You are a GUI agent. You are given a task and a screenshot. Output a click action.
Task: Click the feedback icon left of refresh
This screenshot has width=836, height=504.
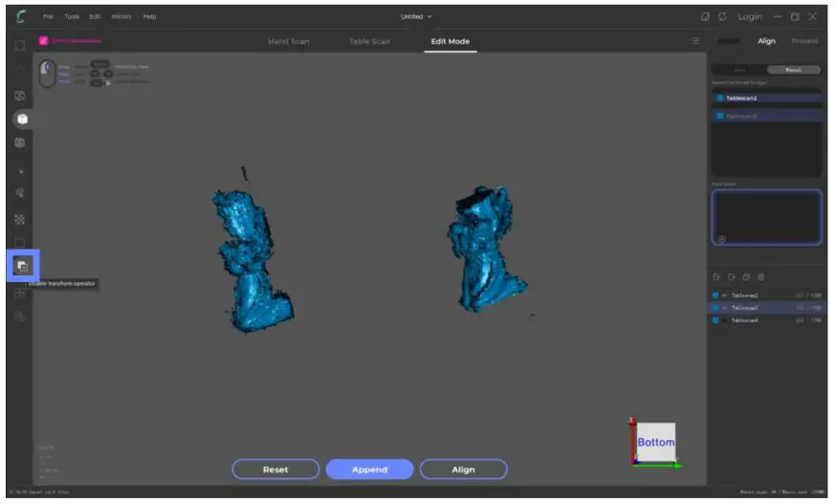coord(705,16)
